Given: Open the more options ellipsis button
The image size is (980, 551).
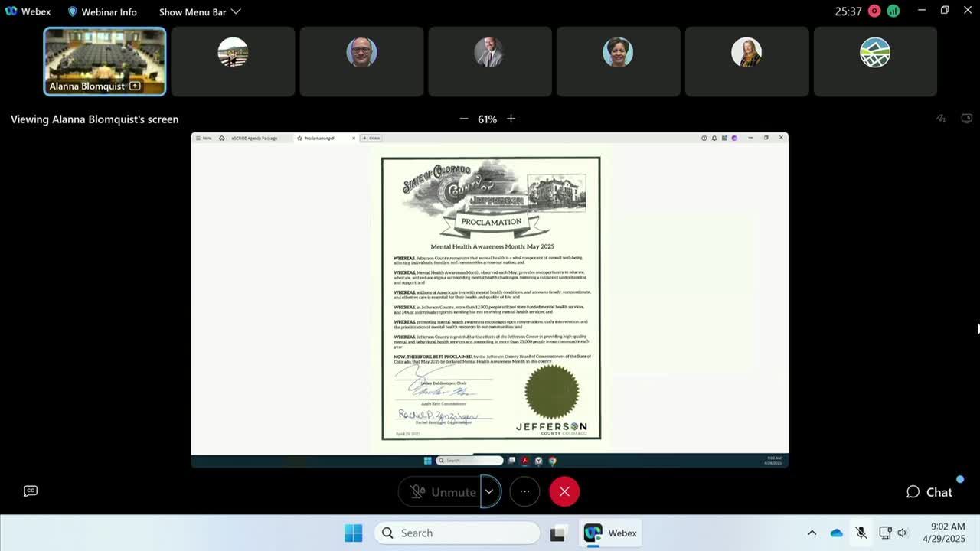Looking at the screenshot, I should click(524, 491).
